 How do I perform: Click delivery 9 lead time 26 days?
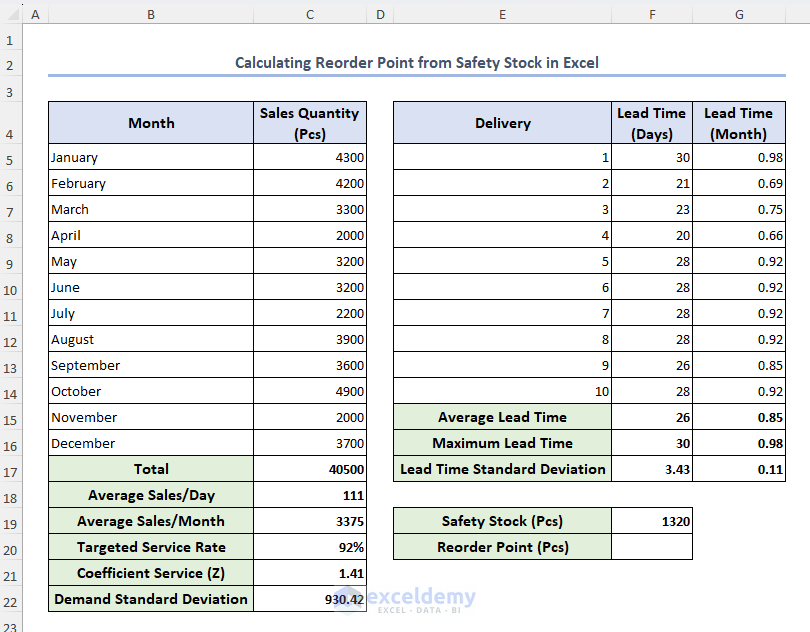[652, 365]
